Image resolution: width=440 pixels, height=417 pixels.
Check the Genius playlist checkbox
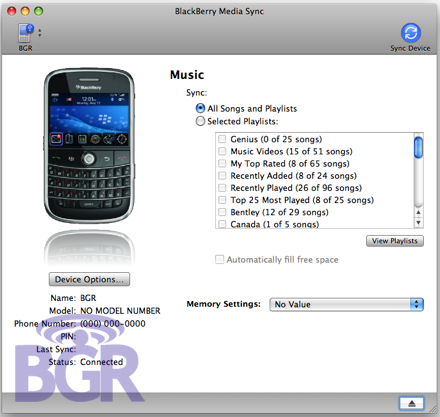(x=222, y=139)
